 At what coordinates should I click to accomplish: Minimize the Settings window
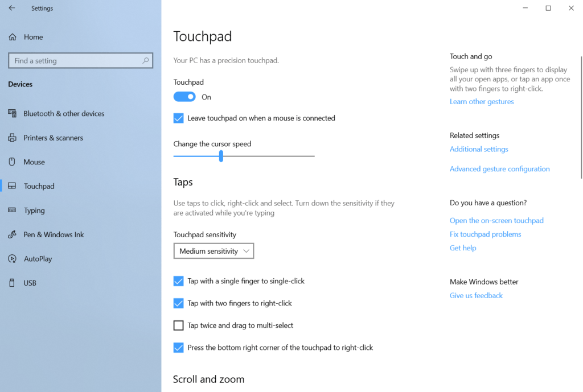[525, 8]
